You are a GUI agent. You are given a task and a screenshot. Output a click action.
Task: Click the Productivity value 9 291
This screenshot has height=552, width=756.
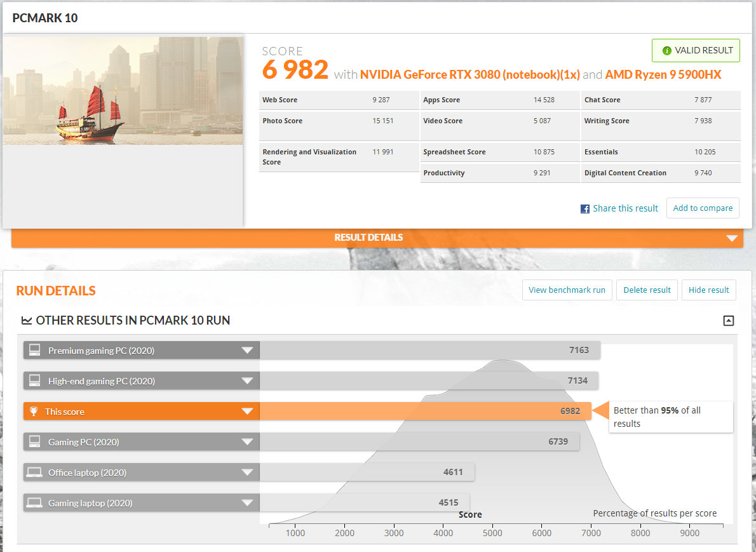(x=542, y=173)
